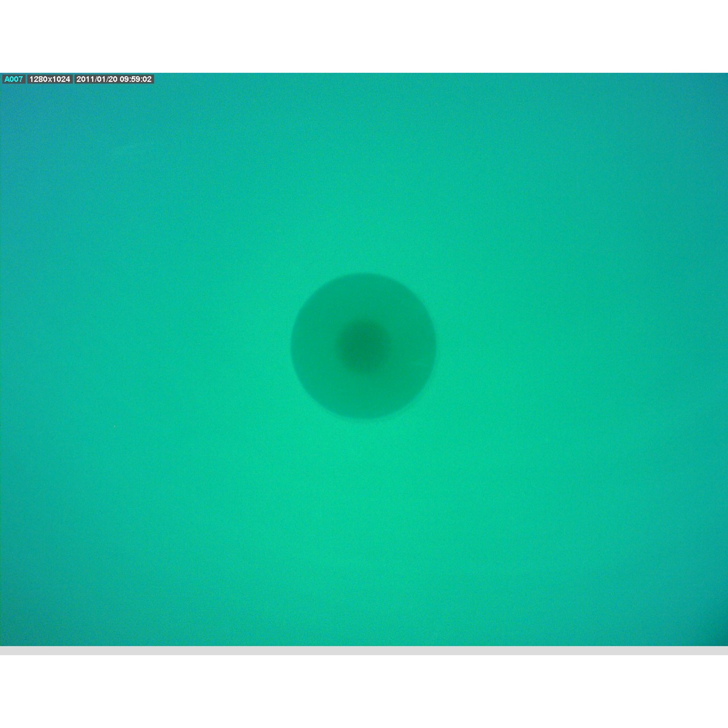Click the dark circular spot in the image
This screenshot has width=728, height=728.
(364, 346)
